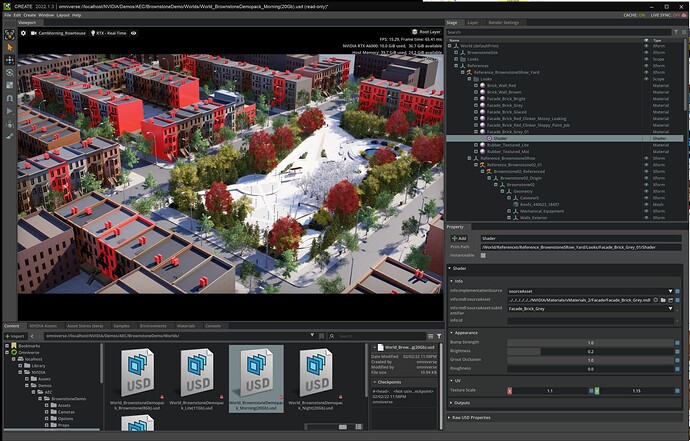Activate the Scale gizmo tool
The image size is (690, 441).
(x=10, y=85)
